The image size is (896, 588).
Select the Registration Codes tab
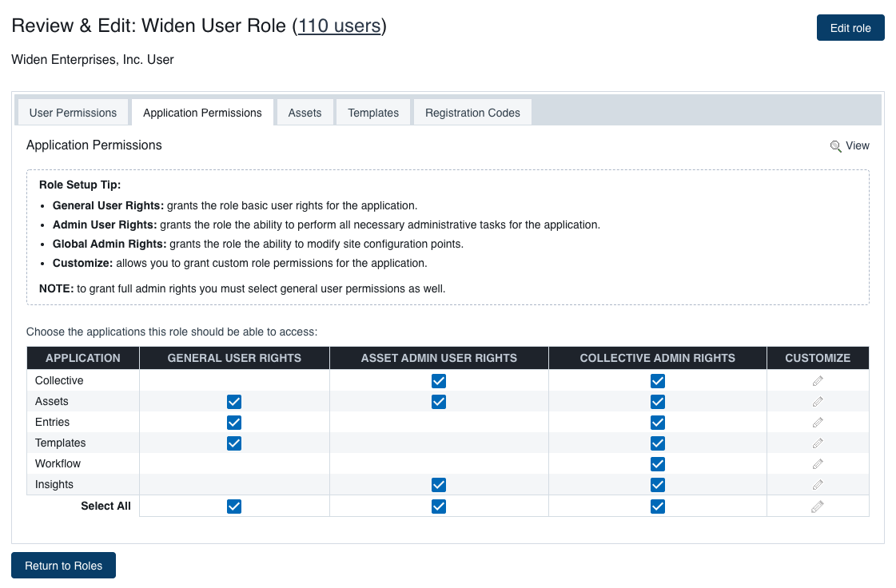pyautogui.click(x=472, y=112)
